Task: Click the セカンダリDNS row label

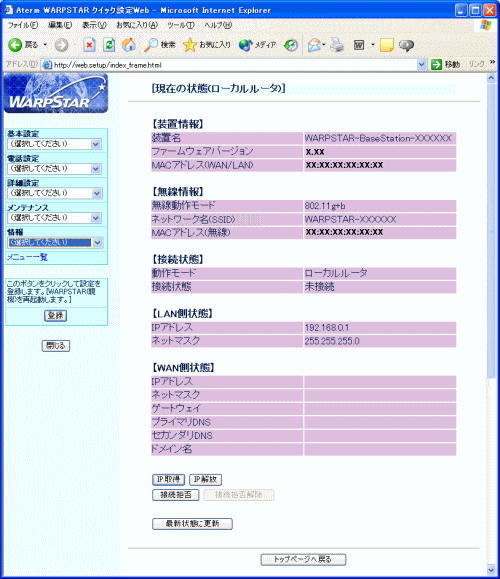Action: pos(182,435)
